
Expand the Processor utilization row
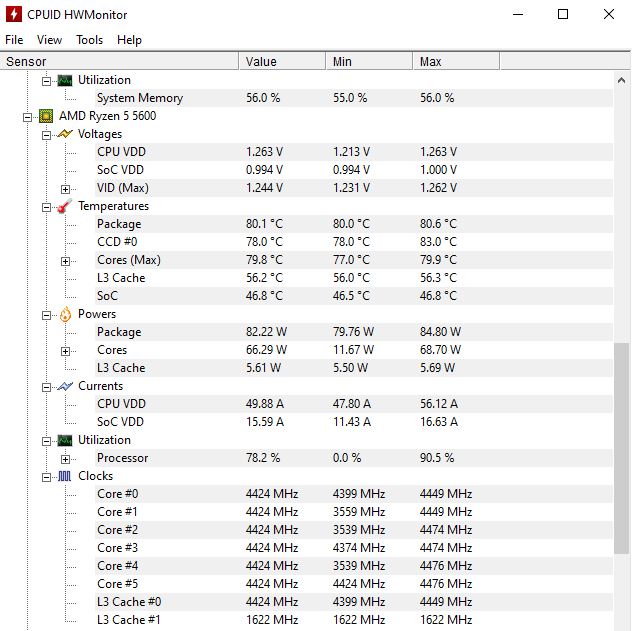[65, 459]
